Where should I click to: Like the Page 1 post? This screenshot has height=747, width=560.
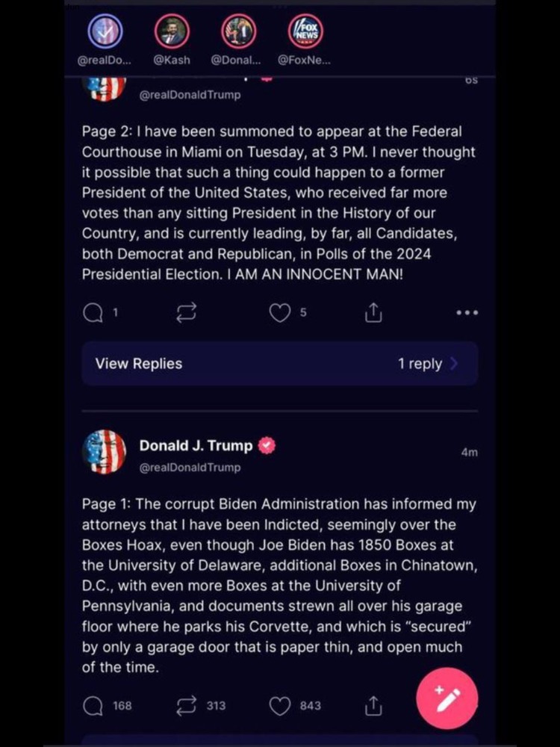pyautogui.click(x=279, y=705)
